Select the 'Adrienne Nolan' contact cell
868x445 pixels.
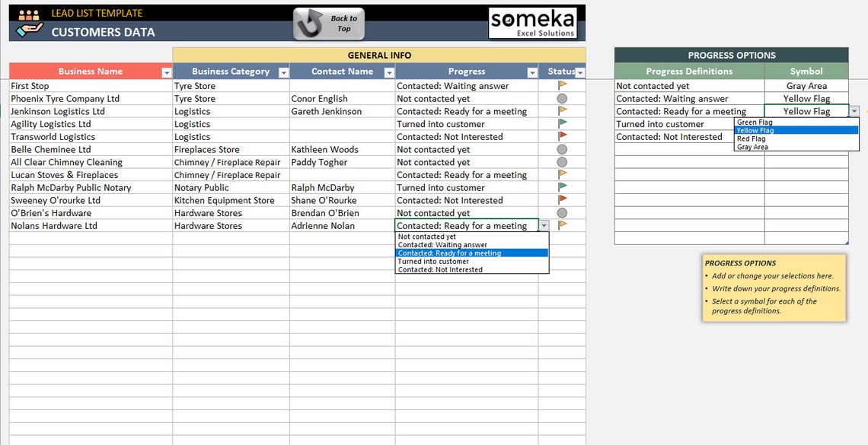pos(342,225)
